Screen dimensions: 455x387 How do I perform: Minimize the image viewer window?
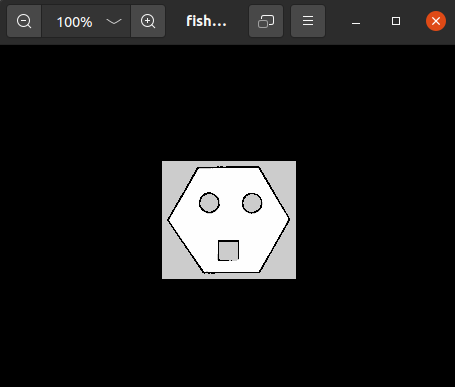[x=356, y=21]
